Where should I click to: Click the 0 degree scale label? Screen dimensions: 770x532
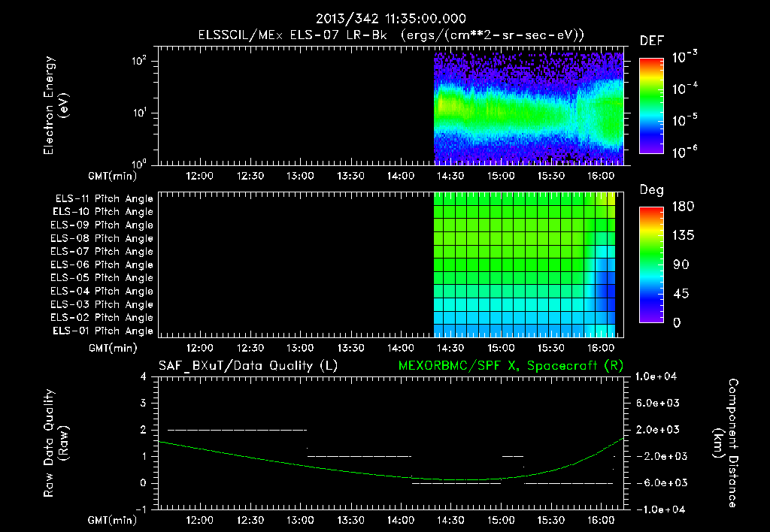(x=677, y=322)
